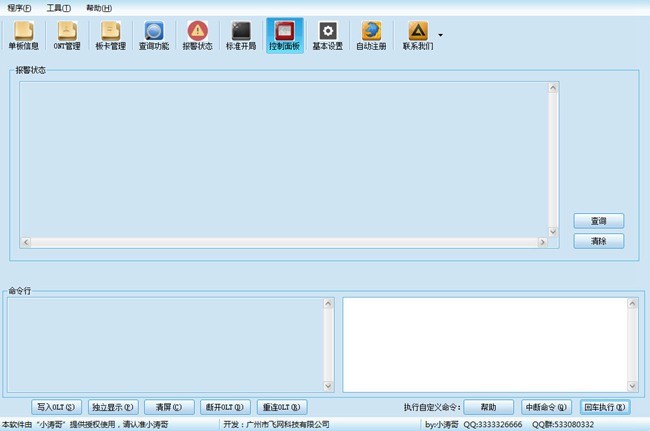Viewport: 650px width, 431px height.
Task: Click the 清屏 button
Action: pyautogui.click(x=169, y=407)
